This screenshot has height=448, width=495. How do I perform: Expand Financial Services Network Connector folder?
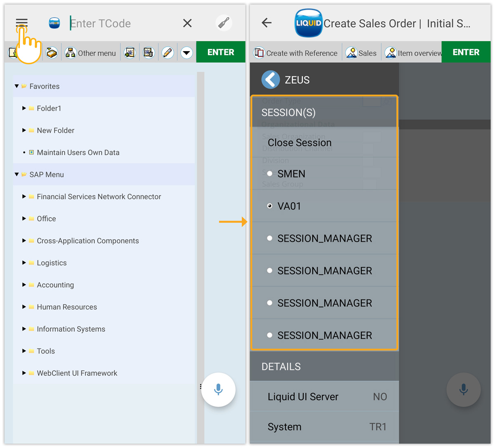[24, 196]
